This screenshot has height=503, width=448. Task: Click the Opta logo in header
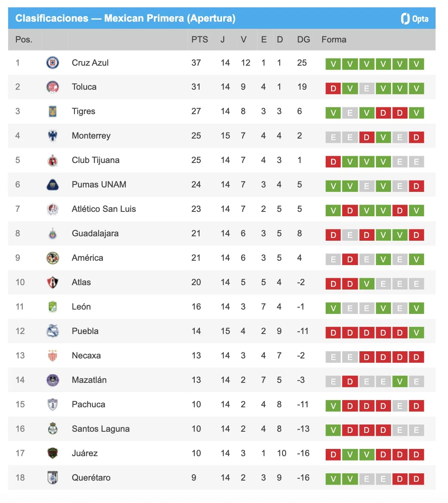415,18
